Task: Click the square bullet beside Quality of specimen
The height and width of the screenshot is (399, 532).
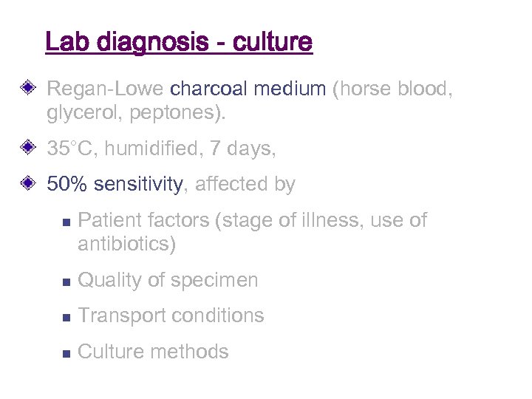Action: pos(64,281)
